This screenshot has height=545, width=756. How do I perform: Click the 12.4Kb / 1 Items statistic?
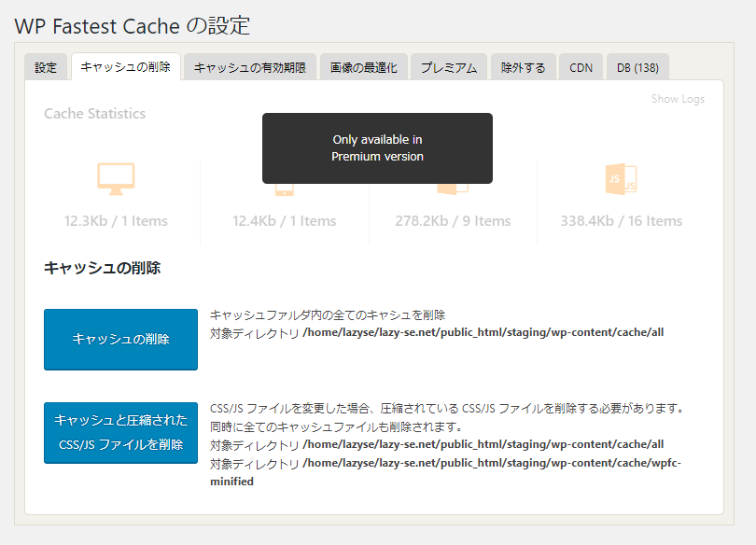coord(284,220)
